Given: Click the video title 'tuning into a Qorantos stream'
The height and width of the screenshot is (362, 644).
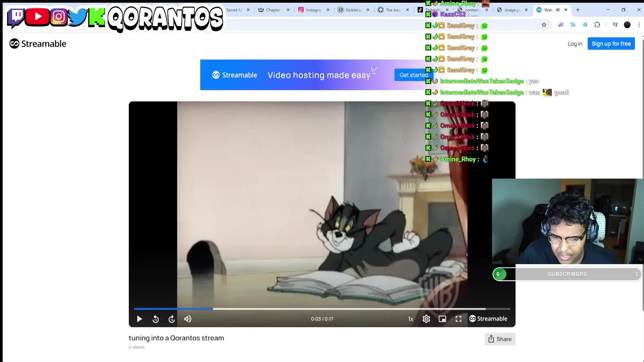Looking at the screenshot, I should coord(176,338).
